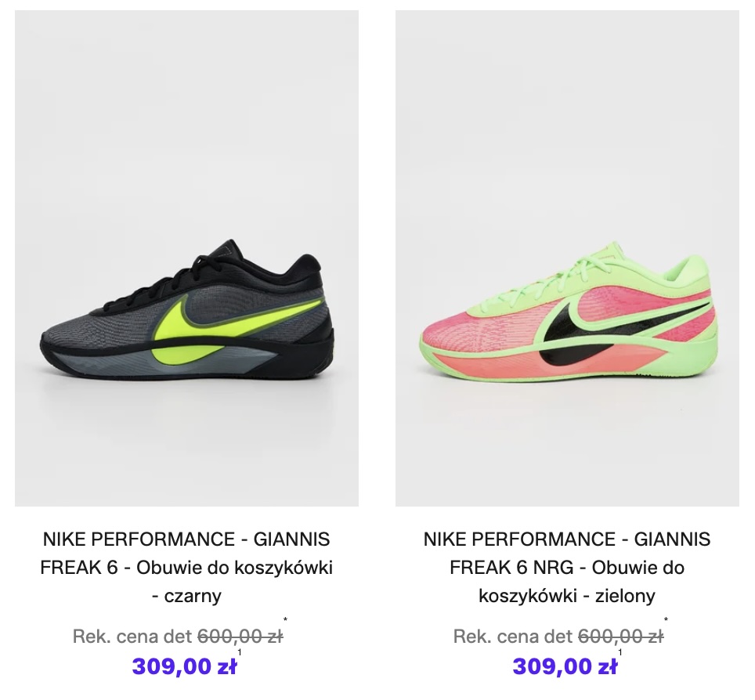The image size is (755, 700).
Task: Click the asterisk footnote beside green shoe's old price
Action: tap(666, 619)
